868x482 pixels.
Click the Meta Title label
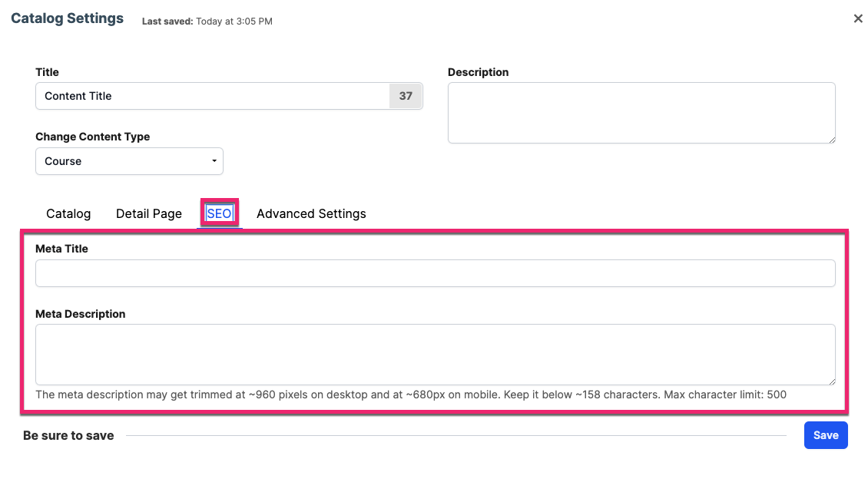coord(61,249)
